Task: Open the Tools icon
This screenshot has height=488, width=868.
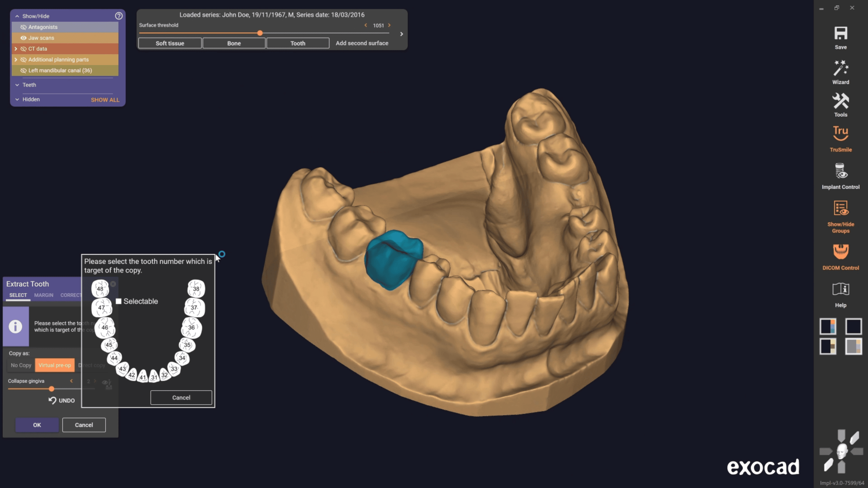Action: (841, 101)
